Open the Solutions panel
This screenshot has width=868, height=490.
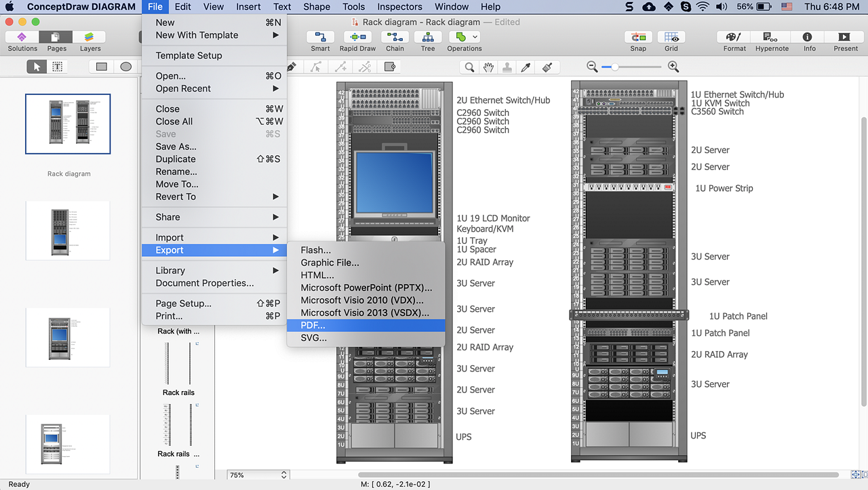pos(22,41)
